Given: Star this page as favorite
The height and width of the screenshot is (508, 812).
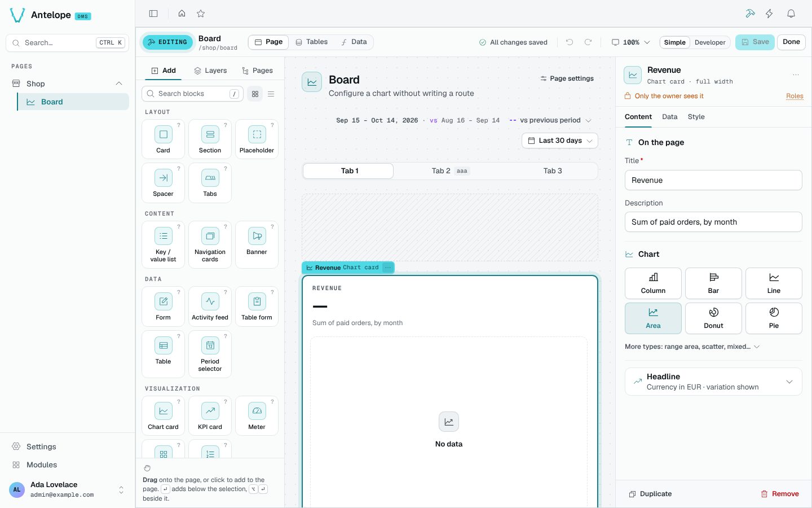Looking at the screenshot, I should [x=201, y=14].
